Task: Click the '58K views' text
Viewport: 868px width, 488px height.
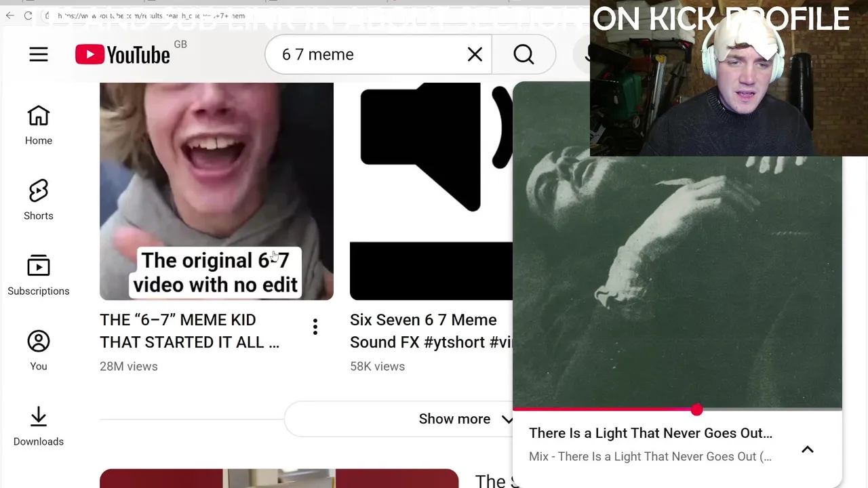Action: coord(377,366)
